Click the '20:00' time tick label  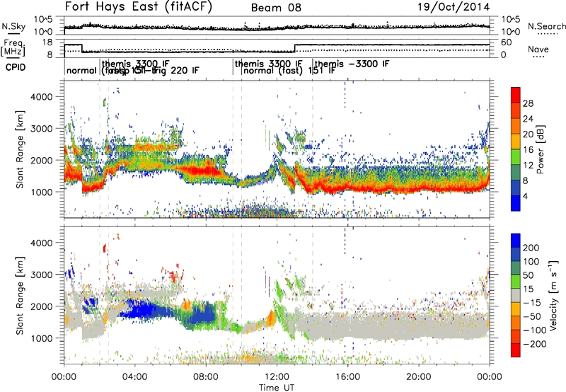pyautogui.click(x=418, y=377)
